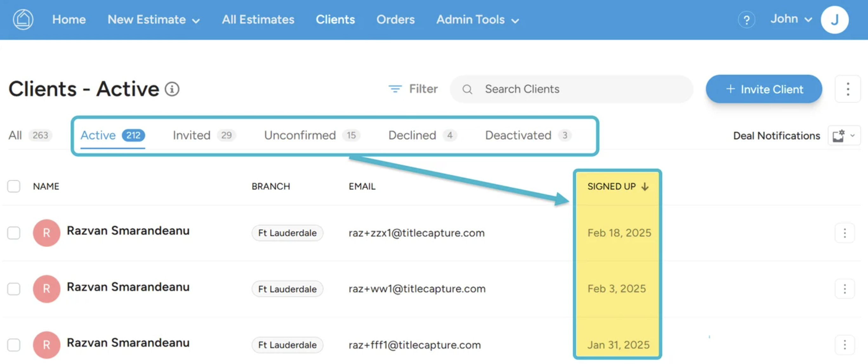Expand the Admin Tools menu
The image size is (868, 364).
477,20
